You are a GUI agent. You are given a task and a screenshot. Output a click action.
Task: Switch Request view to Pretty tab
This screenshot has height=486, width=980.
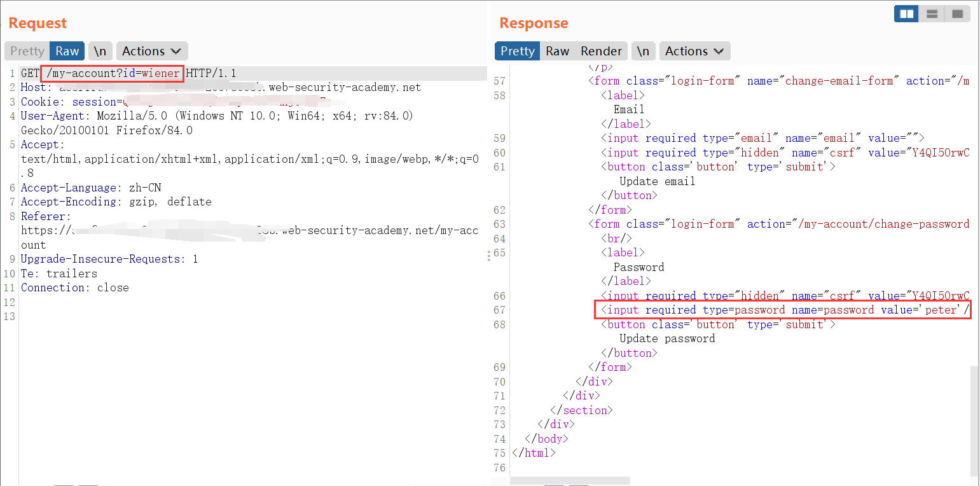coord(27,51)
